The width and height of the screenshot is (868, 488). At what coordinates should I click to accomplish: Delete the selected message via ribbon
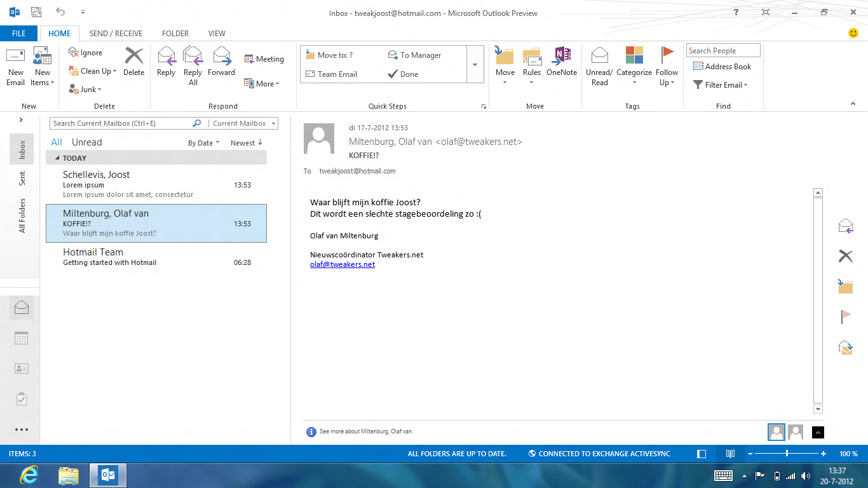click(x=133, y=62)
